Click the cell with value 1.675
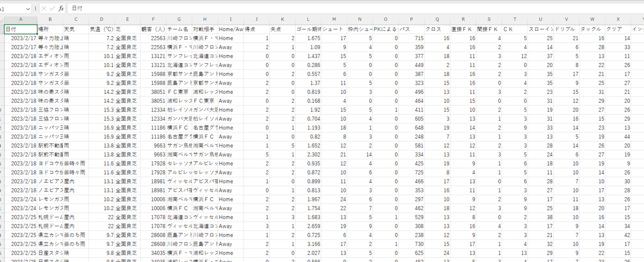This screenshot has width=644, height=262. [x=308, y=39]
